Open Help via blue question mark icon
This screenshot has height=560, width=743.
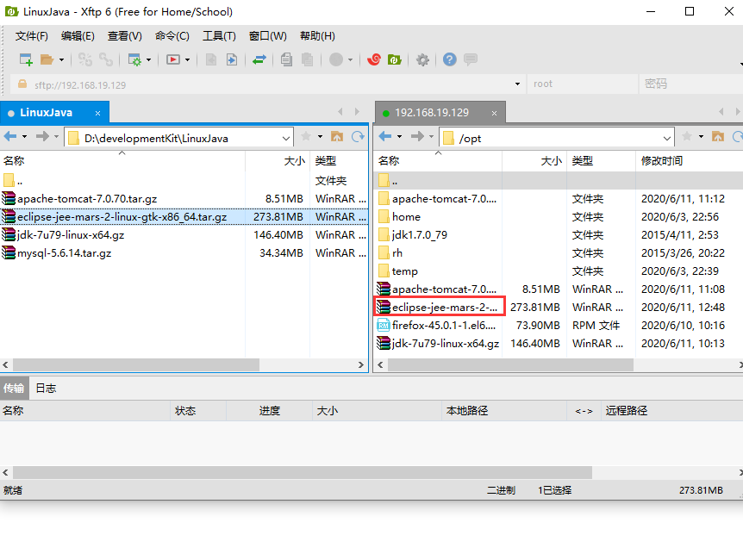click(450, 59)
